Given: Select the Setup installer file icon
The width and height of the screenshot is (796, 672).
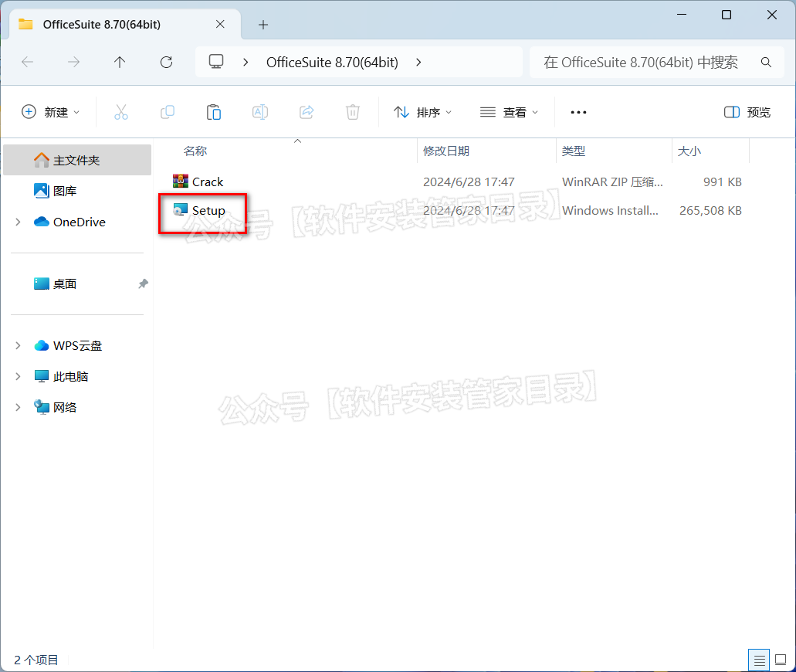Looking at the screenshot, I should (x=180, y=210).
